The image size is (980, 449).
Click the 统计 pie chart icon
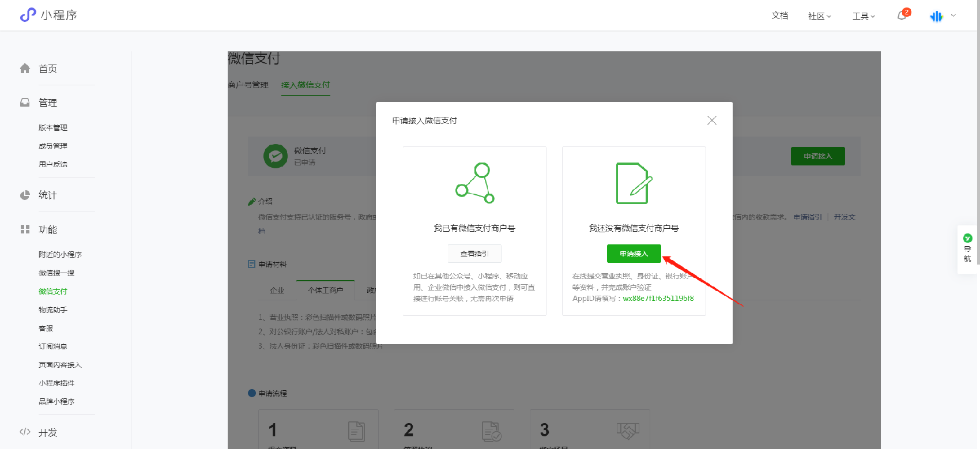(25, 195)
